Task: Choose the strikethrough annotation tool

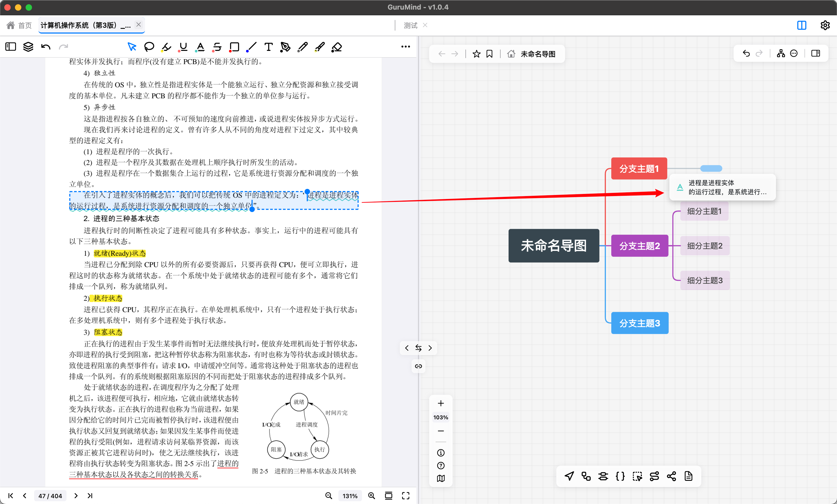Action: coord(217,47)
